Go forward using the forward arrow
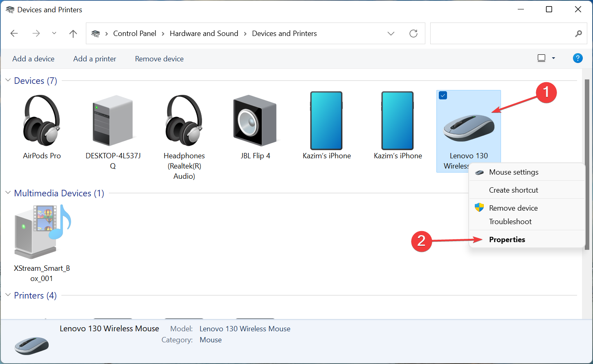The height and width of the screenshot is (364, 593). pos(36,34)
